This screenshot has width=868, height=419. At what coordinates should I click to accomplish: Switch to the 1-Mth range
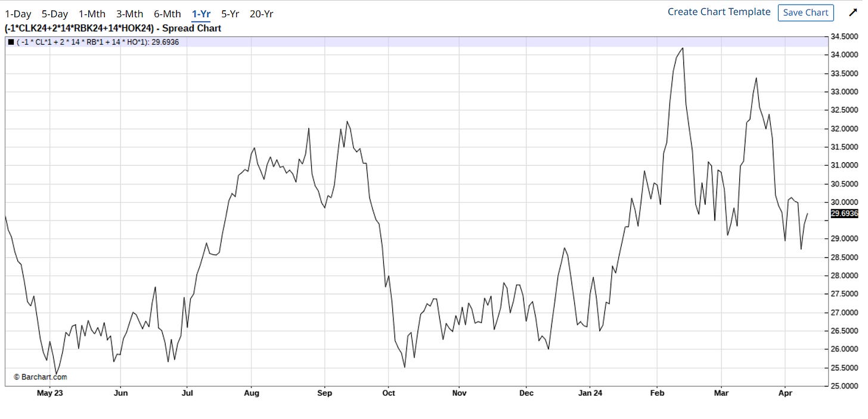[x=92, y=14]
